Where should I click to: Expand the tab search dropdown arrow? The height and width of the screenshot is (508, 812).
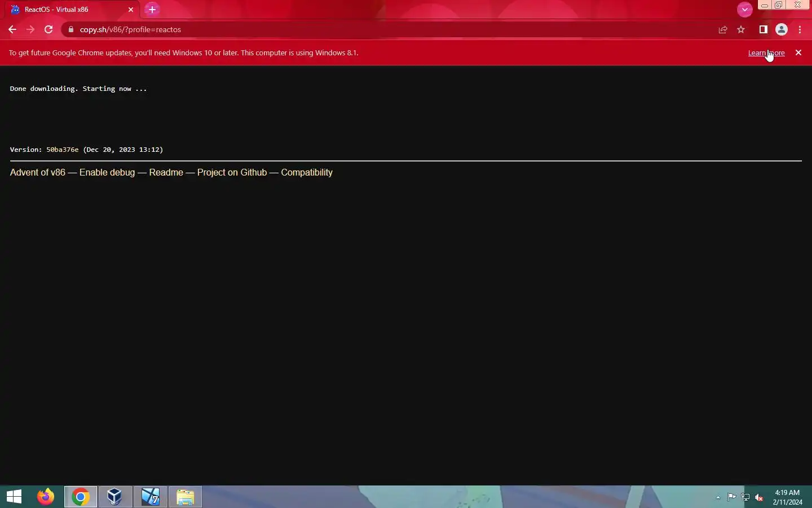tap(745, 10)
